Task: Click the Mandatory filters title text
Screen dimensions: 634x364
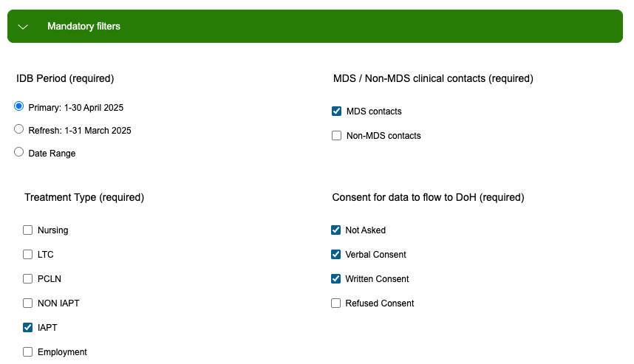Action: [x=83, y=27]
